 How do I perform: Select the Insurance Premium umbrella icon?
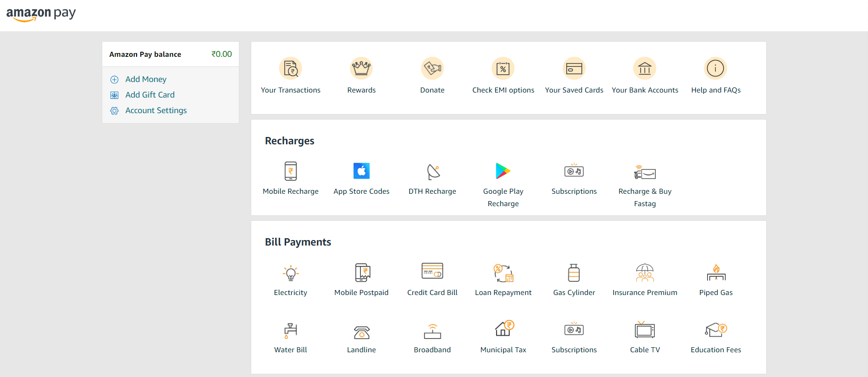tap(645, 273)
